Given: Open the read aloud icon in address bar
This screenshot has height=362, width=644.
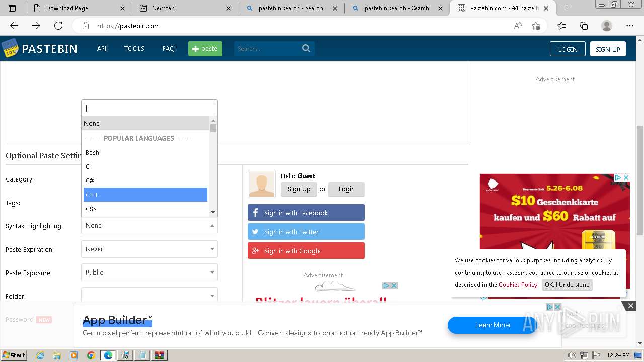Looking at the screenshot, I should pos(518,26).
